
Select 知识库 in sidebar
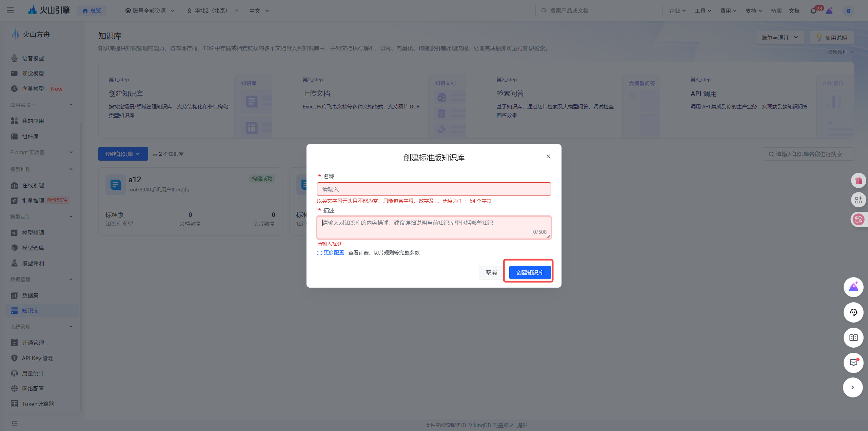pyautogui.click(x=42, y=311)
